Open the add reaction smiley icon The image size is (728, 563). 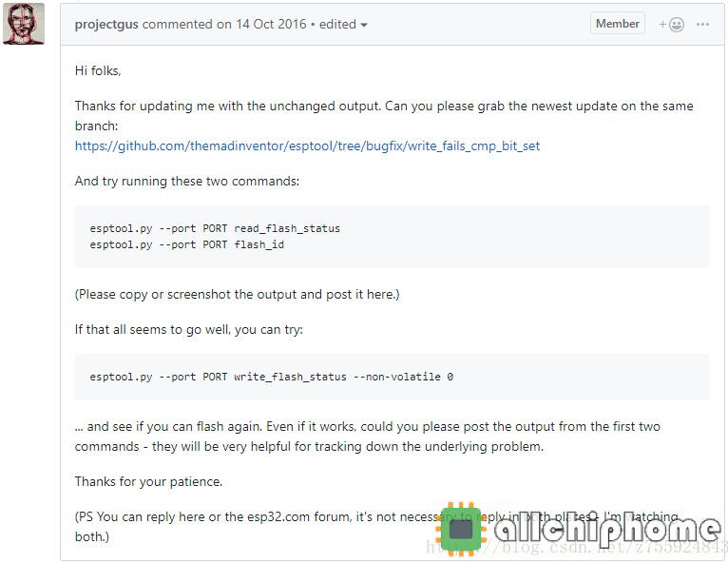click(671, 24)
